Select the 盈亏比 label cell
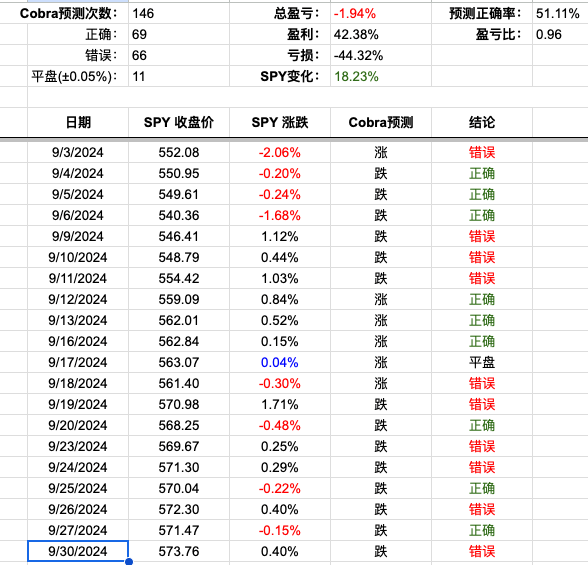The width and height of the screenshot is (588, 565). coord(482,34)
